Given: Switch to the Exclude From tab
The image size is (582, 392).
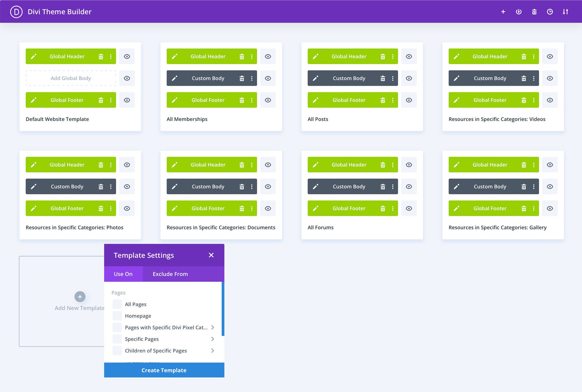Looking at the screenshot, I should (x=170, y=274).
